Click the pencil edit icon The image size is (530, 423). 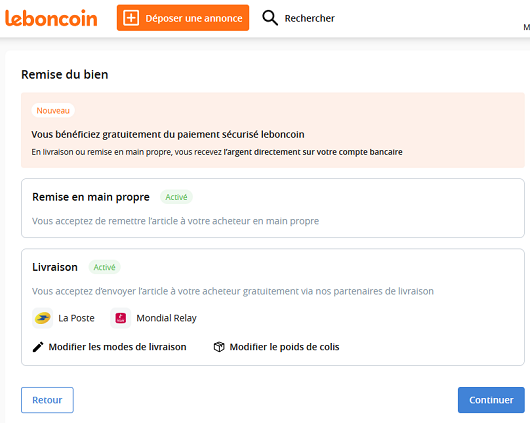tap(38, 347)
